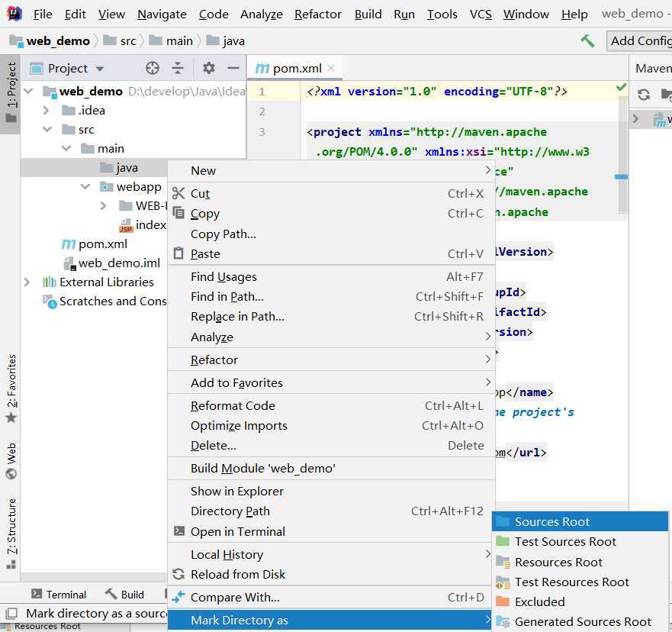
Task: Click the tool windows toggle icon bottom-left
Action: (x=12, y=613)
